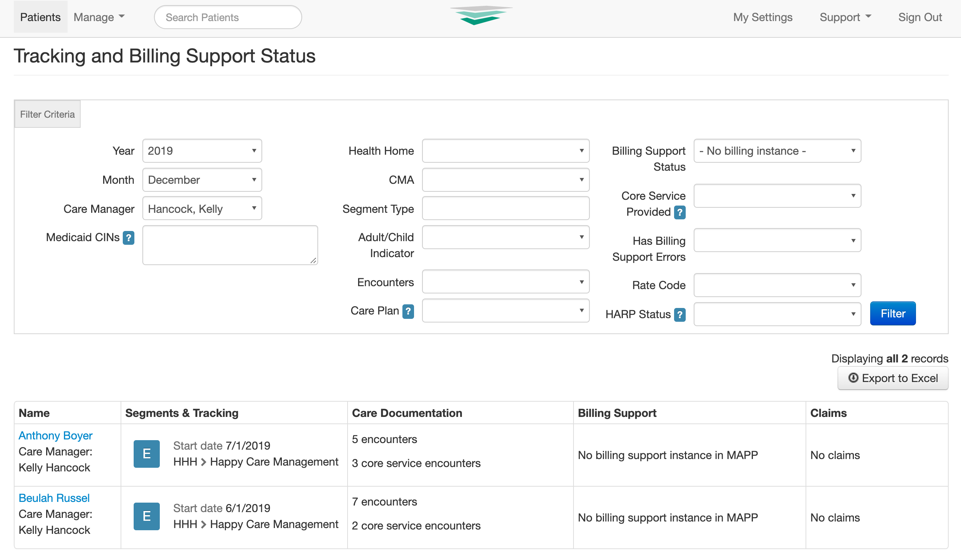Click the Medicaid CINs help icon

(129, 238)
